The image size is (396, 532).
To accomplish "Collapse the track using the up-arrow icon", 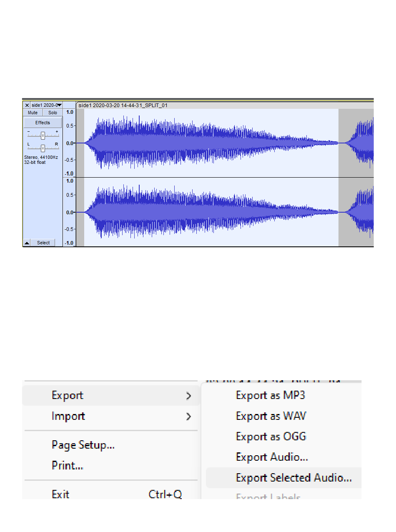I will point(27,243).
